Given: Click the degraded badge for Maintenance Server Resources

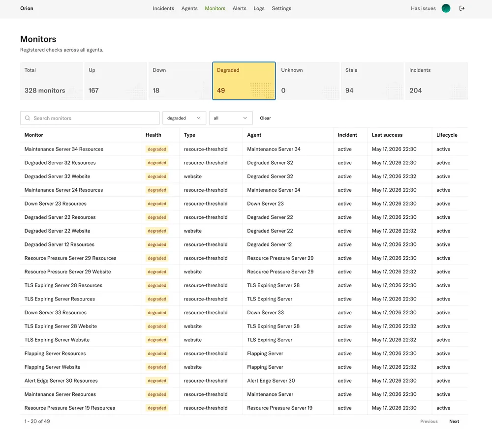Looking at the screenshot, I should point(157,394).
